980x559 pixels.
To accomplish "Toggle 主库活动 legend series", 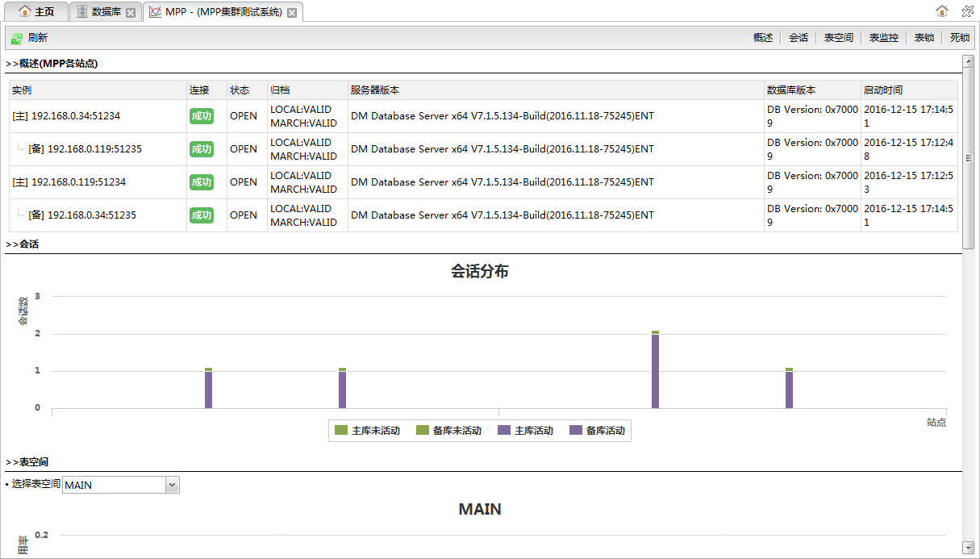I will click(x=526, y=431).
